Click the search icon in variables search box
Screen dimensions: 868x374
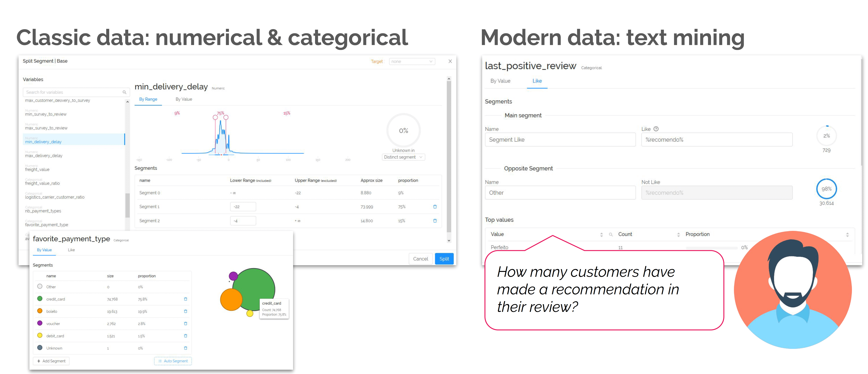[x=124, y=92]
